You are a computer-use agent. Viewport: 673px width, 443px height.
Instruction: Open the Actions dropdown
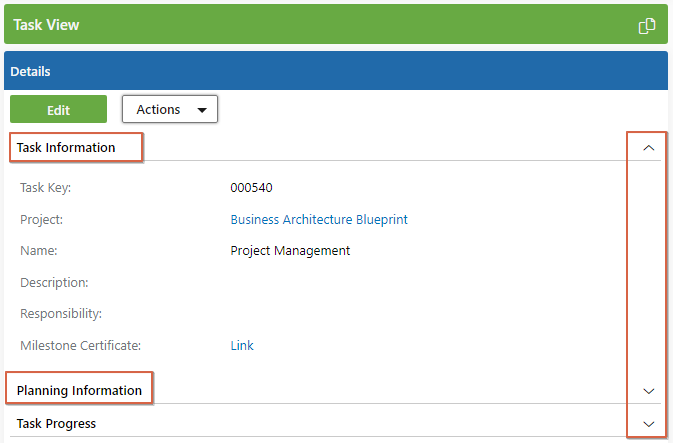click(170, 109)
